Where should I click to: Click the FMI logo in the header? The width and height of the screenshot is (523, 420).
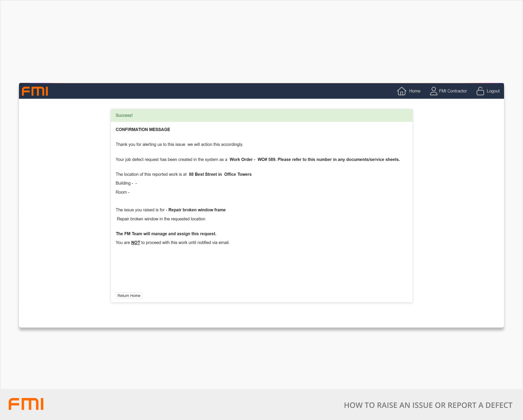click(35, 91)
